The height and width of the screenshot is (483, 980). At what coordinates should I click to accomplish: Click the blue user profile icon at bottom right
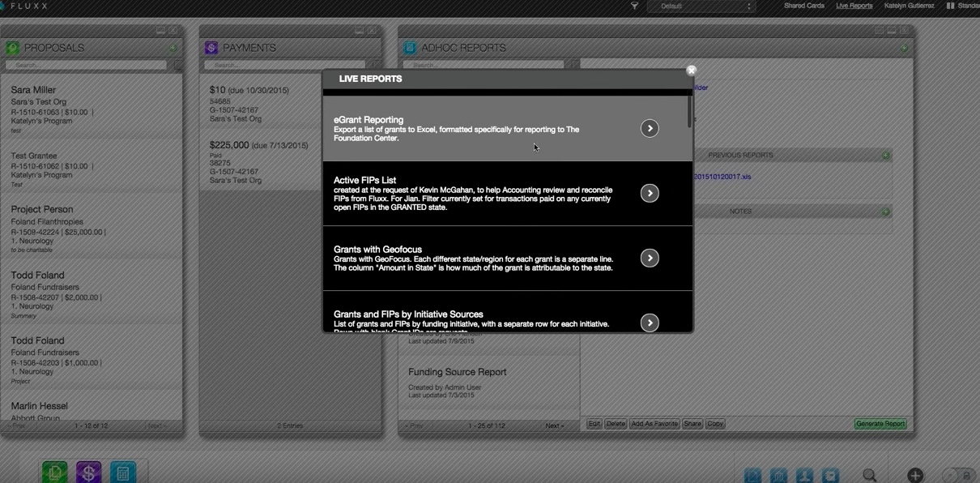coord(804,476)
